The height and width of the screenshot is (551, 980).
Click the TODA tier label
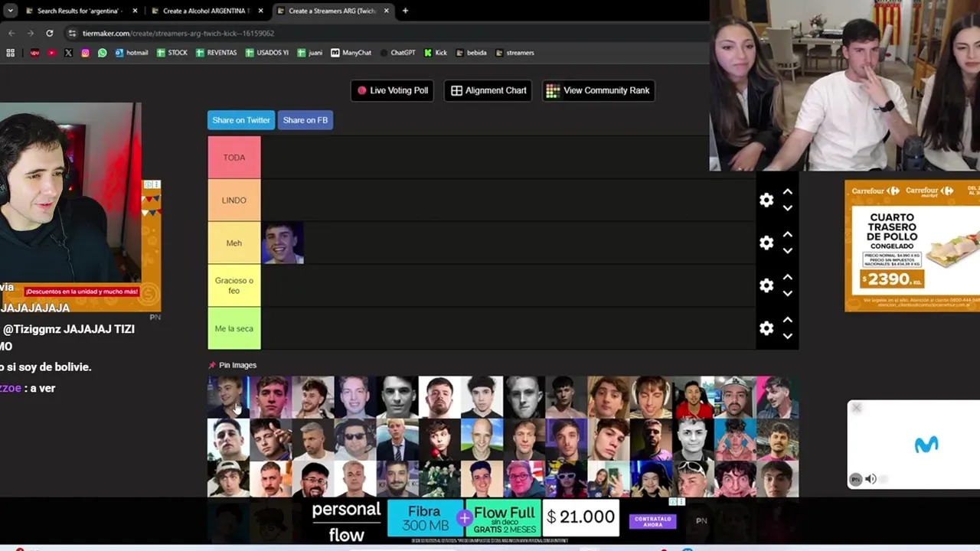234,158
